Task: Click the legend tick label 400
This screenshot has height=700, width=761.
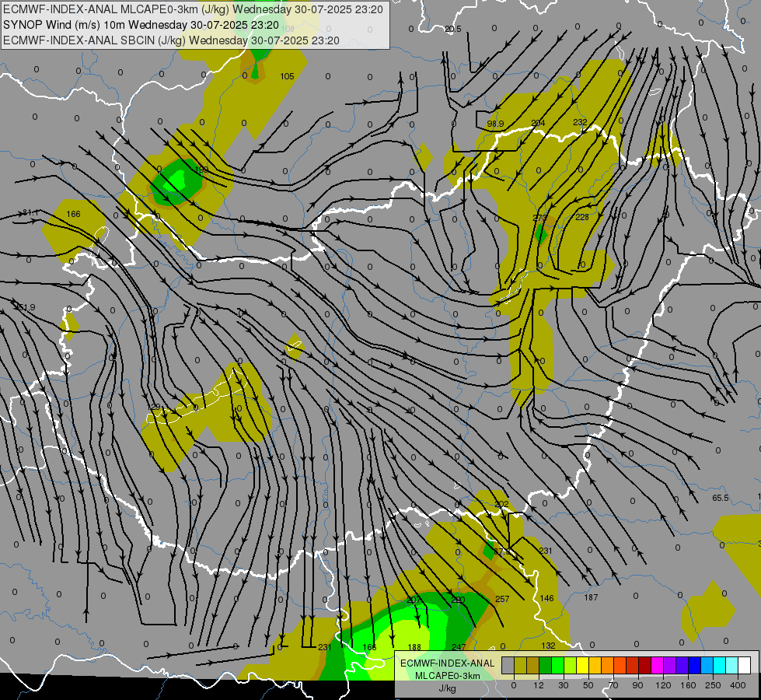Action: [738, 686]
